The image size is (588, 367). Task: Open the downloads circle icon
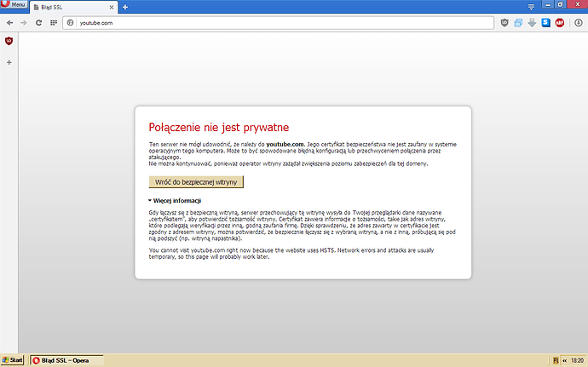click(579, 23)
